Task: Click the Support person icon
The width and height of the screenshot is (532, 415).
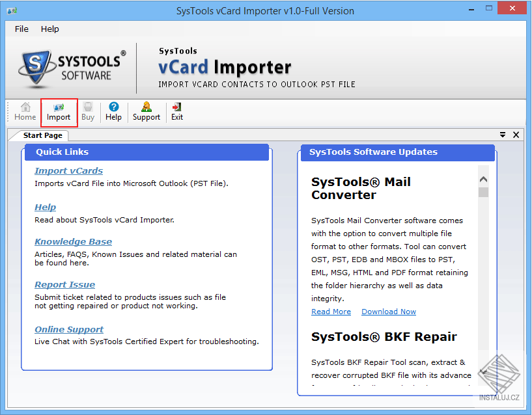Action: coord(147,107)
